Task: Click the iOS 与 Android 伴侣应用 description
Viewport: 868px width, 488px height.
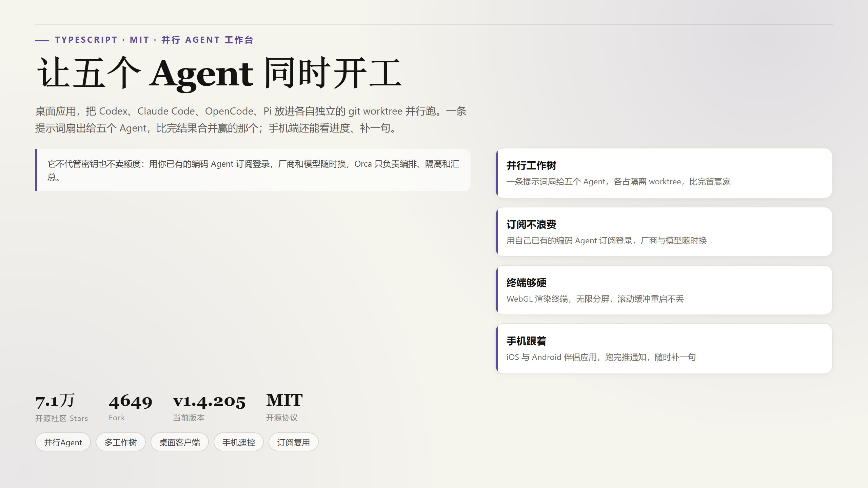Action: pyautogui.click(x=601, y=357)
